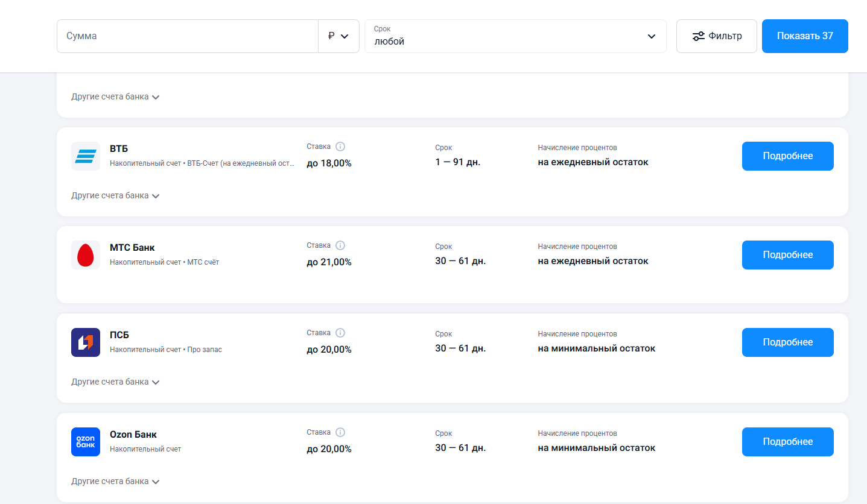The image size is (867, 504).
Task: Expand other accounts under Ozon Bank
Action: pyautogui.click(x=115, y=482)
